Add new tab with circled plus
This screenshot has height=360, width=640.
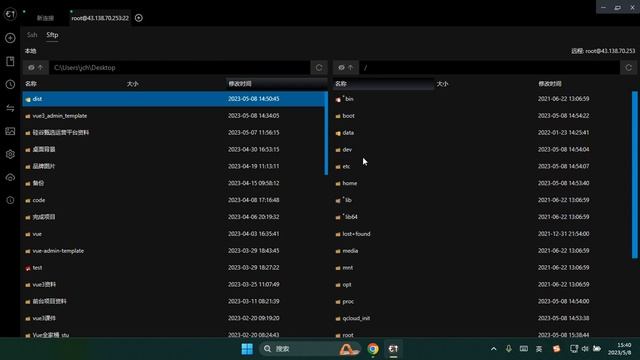(x=139, y=18)
